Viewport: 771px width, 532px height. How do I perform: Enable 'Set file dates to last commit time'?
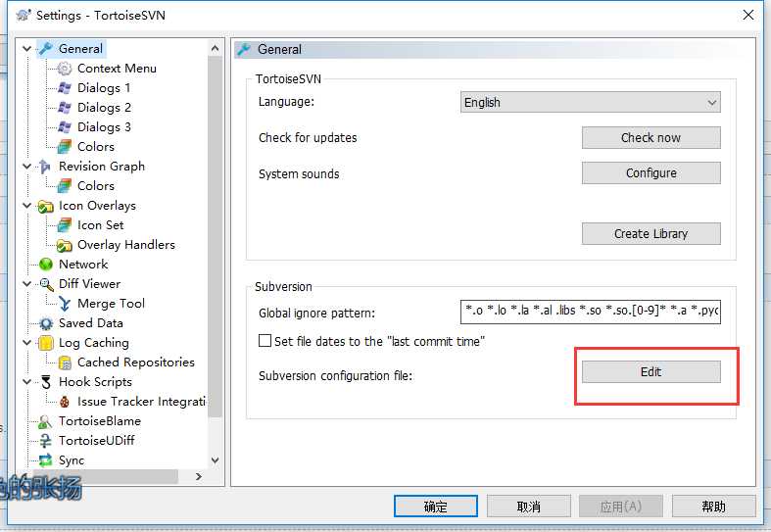[265, 341]
